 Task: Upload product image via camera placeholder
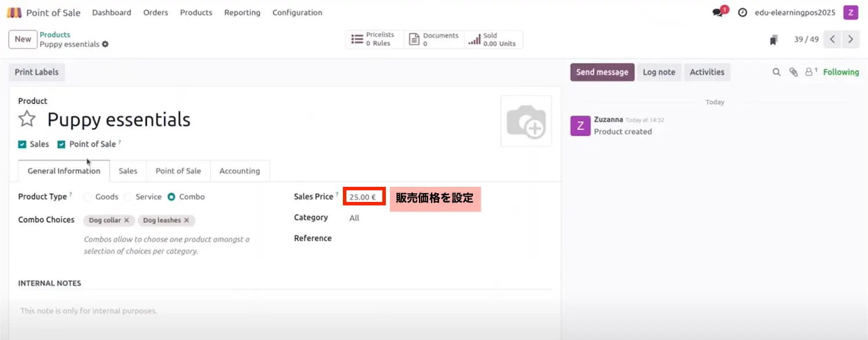[x=526, y=121]
